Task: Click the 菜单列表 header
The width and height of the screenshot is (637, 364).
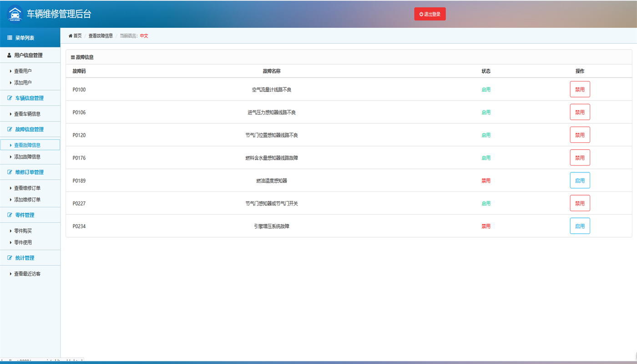Action: [x=30, y=38]
